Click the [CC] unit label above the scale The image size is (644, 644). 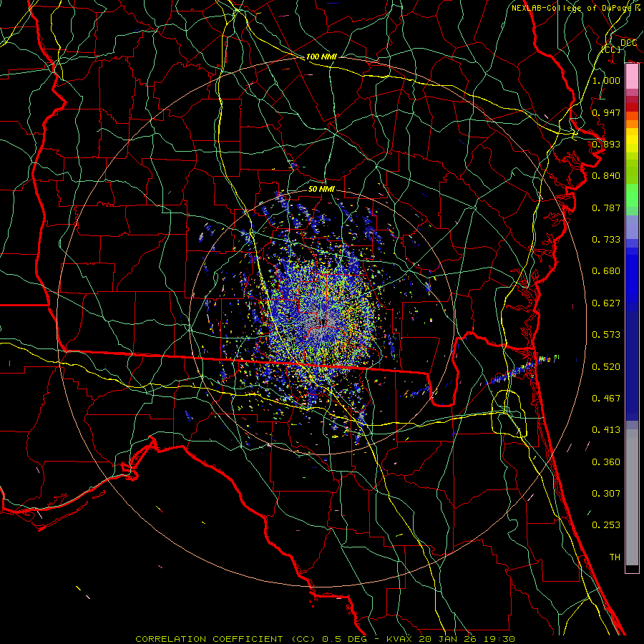pyautogui.click(x=611, y=49)
